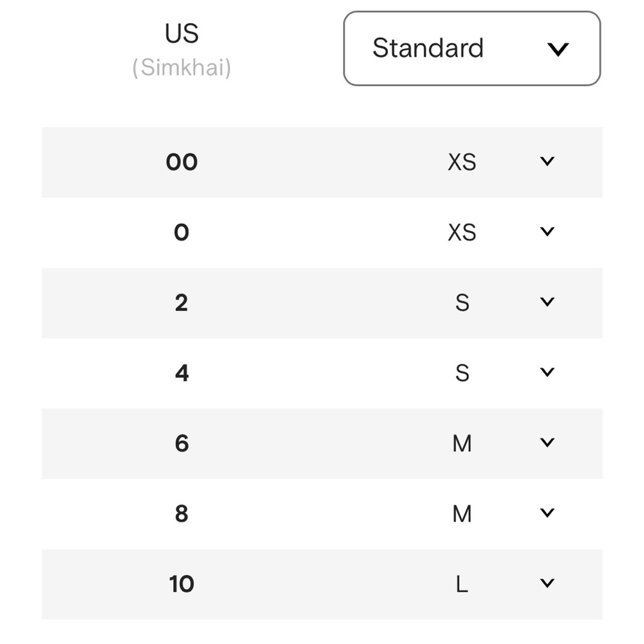
Task: Expand the size 8 row chevron
Action: [x=547, y=512]
